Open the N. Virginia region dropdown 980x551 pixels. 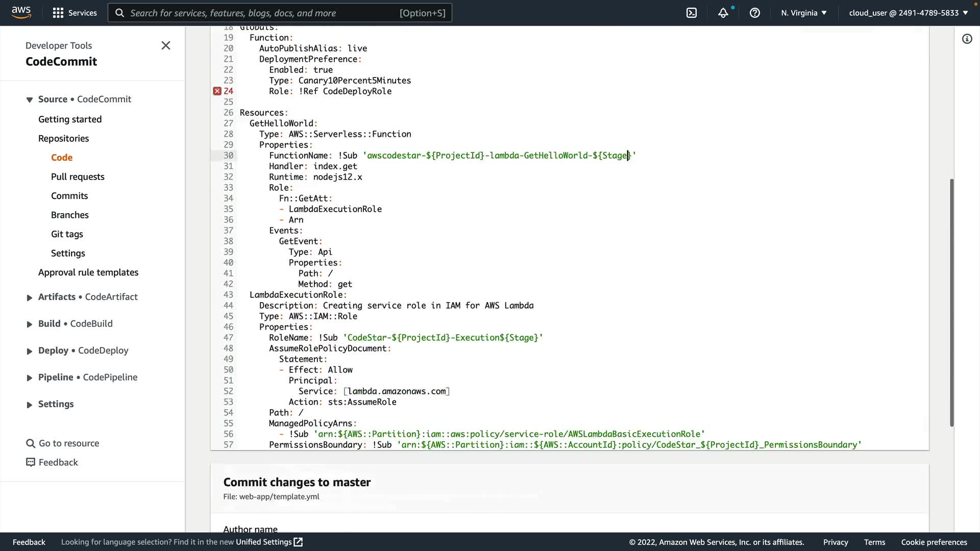(x=803, y=13)
